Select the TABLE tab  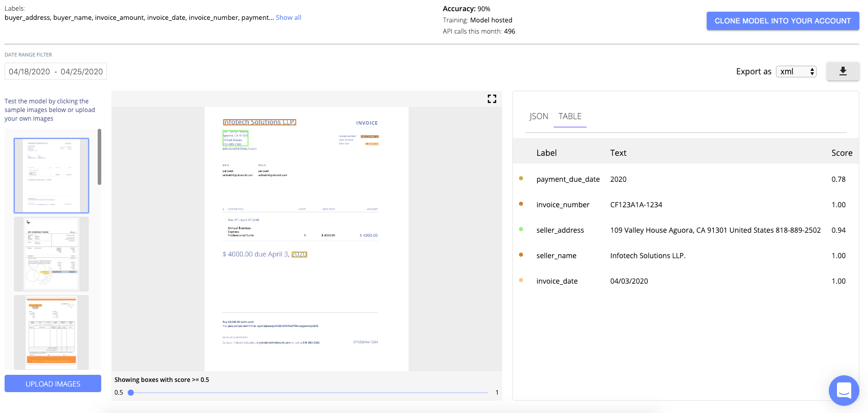(570, 117)
